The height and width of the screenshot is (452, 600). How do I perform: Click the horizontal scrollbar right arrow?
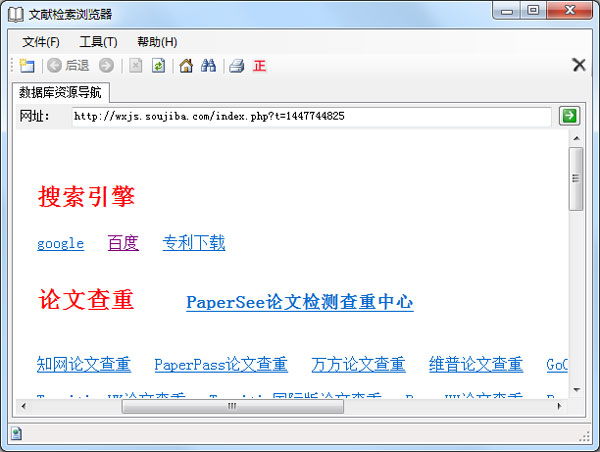tap(559, 406)
